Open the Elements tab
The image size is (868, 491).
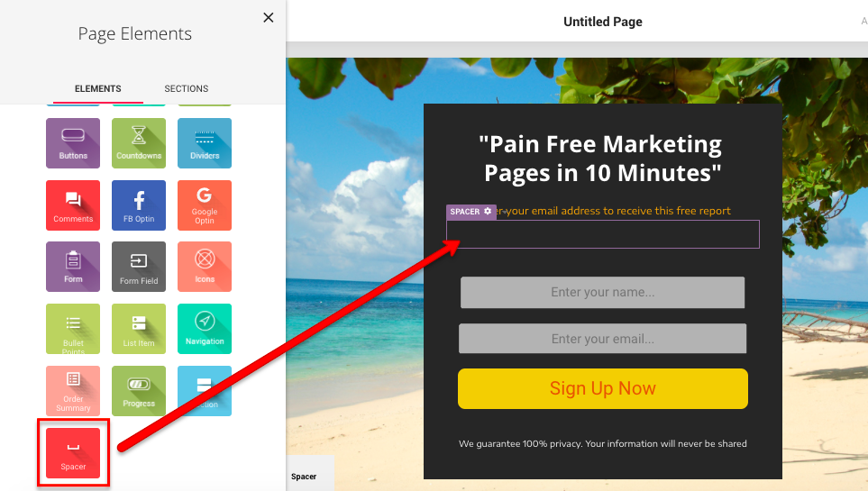(98, 88)
